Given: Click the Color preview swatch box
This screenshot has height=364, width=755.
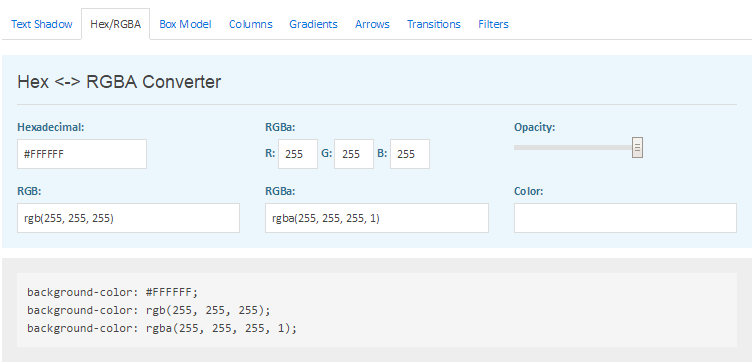Looking at the screenshot, I should tap(625, 218).
